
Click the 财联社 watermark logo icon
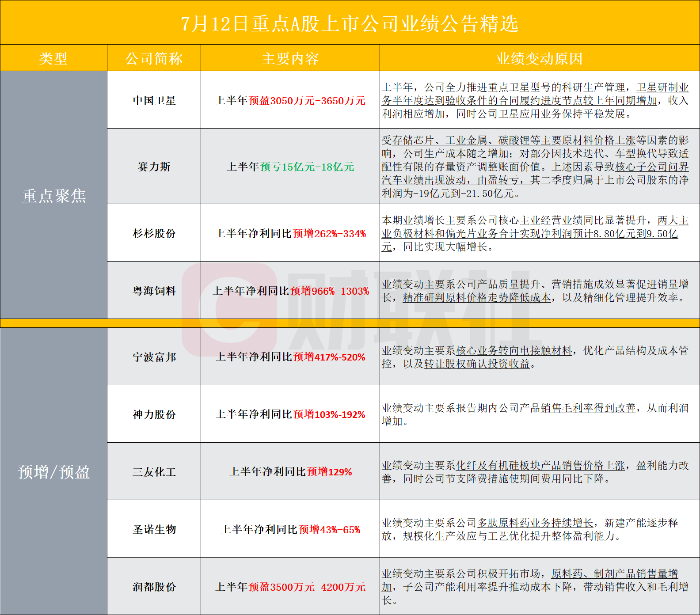tap(230, 310)
